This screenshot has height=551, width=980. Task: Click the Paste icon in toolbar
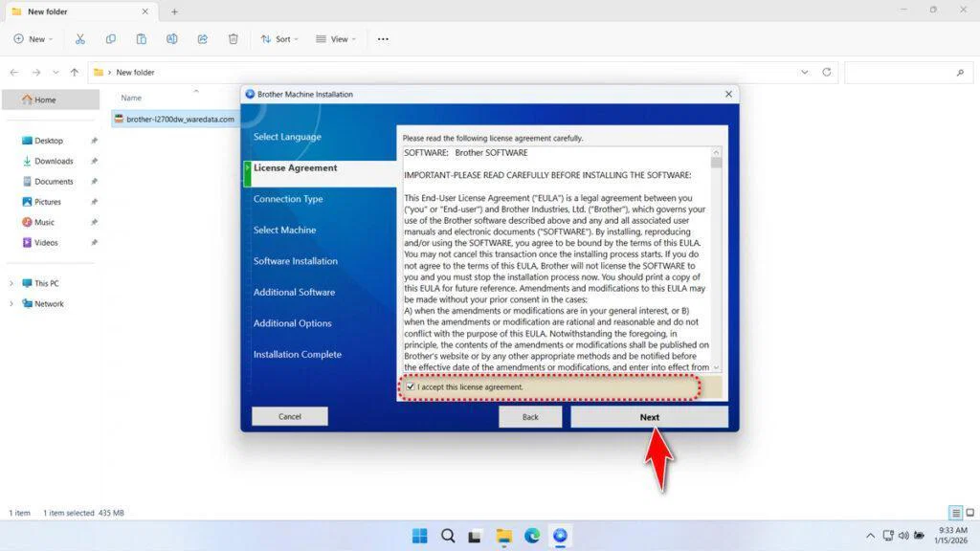[x=142, y=39]
